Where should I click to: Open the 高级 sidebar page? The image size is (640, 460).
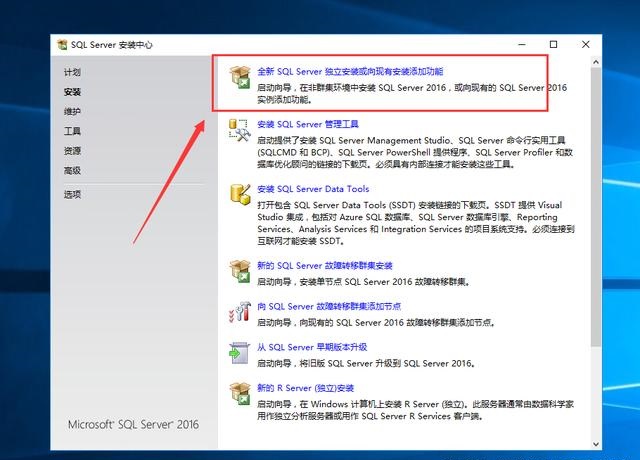(72, 170)
